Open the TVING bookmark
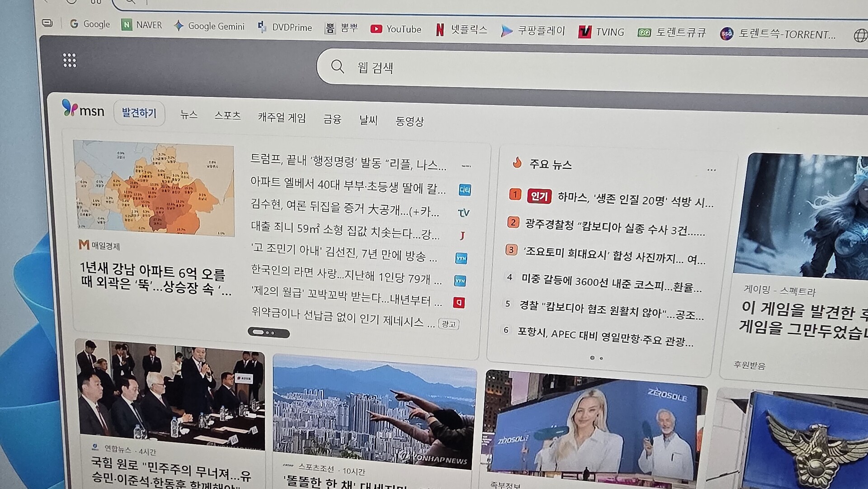This screenshot has width=868, height=489. 601,32
